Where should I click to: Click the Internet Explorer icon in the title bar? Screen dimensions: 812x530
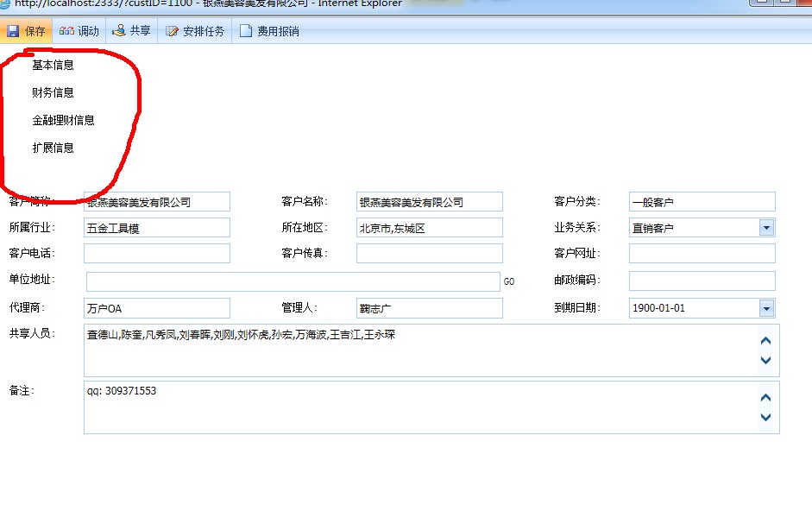(x=7, y=3)
